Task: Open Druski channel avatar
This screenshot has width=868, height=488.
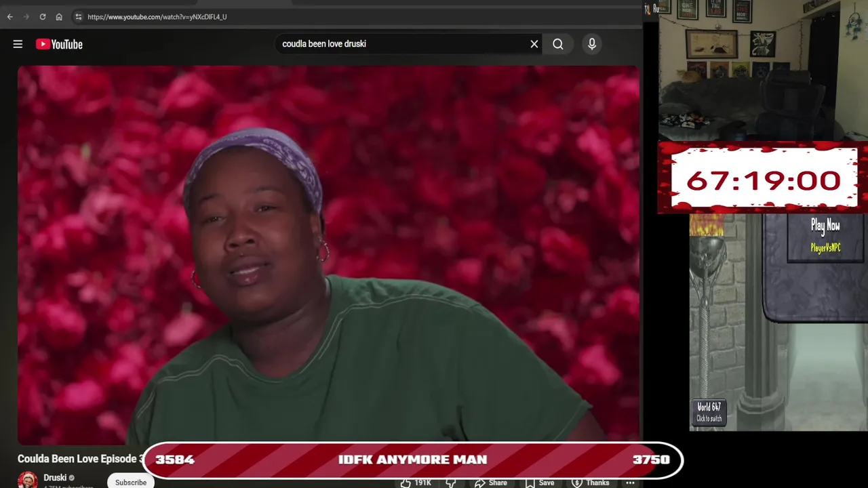Action: 28,480
